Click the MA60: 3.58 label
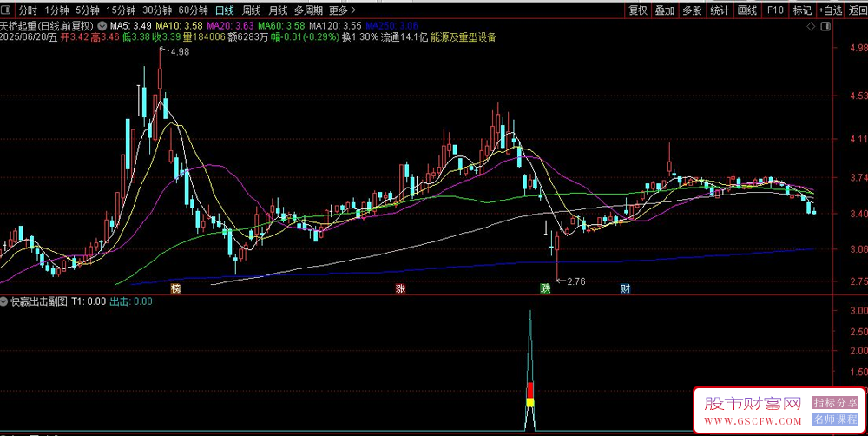The height and width of the screenshot is (436, 868). click(281, 25)
